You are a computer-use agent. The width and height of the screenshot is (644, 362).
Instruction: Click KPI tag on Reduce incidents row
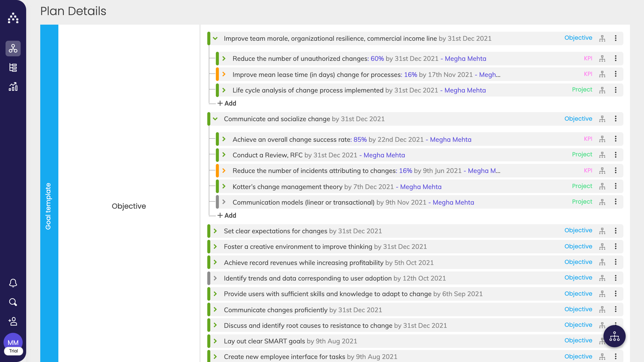[x=588, y=170]
